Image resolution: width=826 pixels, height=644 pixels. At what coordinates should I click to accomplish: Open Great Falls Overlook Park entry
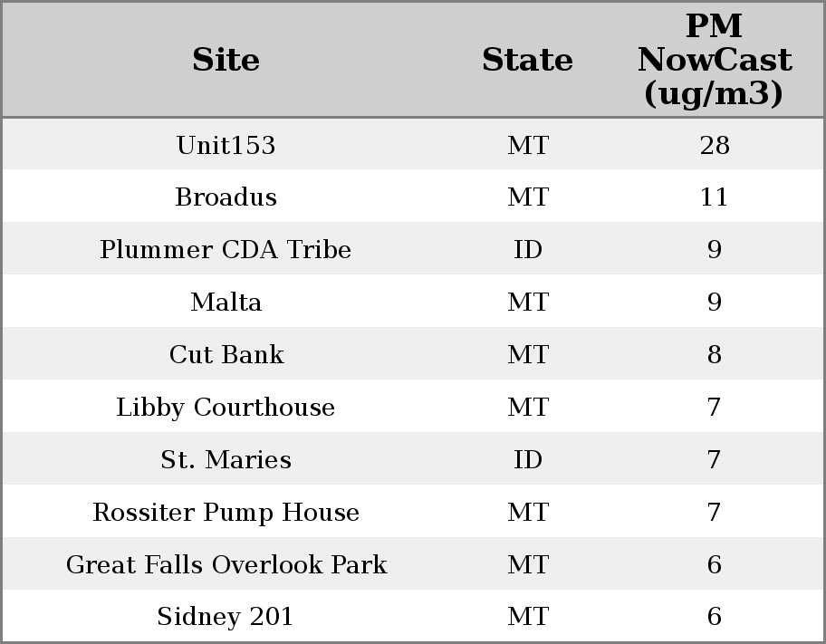[226, 565]
